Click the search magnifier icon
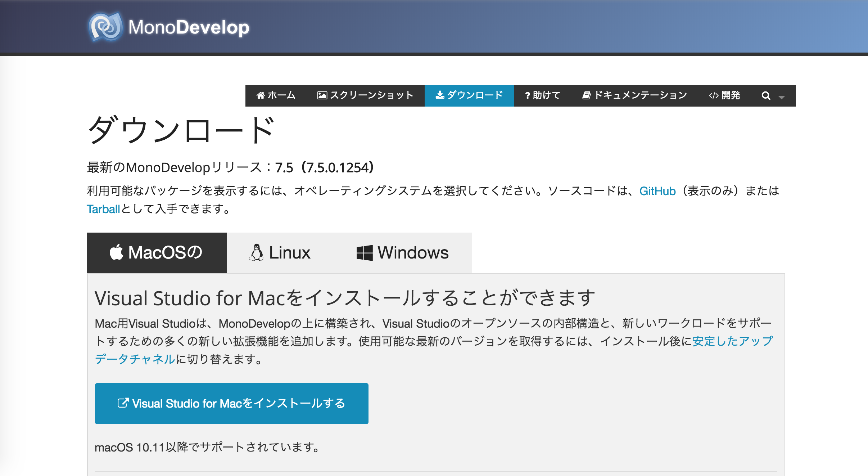868x476 pixels. pyautogui.click(x=766, y=96)
